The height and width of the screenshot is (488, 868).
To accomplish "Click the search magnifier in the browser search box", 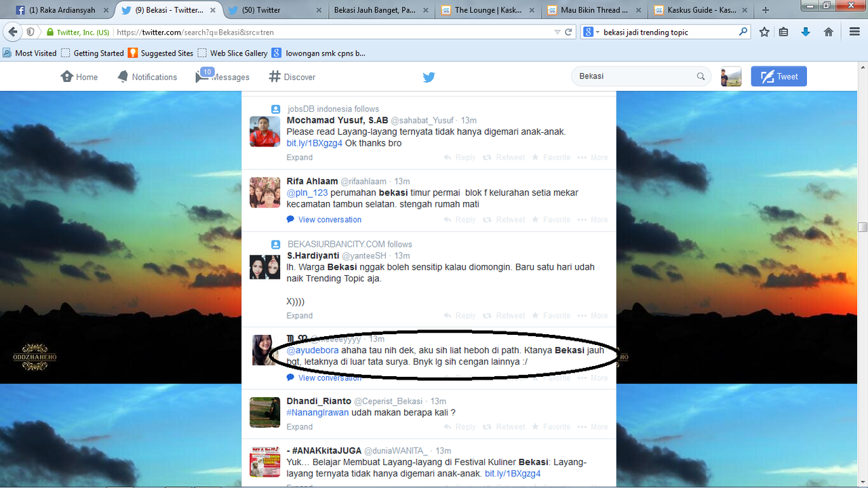I will [743, 32].
